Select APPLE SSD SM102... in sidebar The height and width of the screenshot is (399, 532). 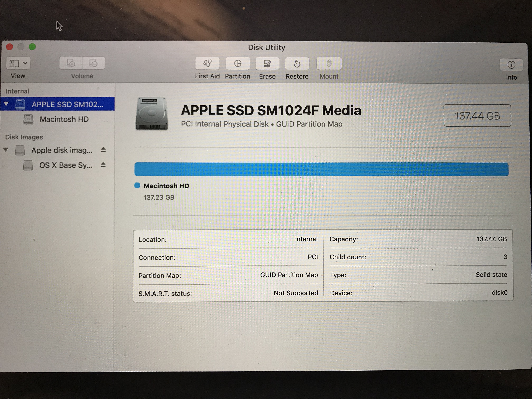pos(58,104)
